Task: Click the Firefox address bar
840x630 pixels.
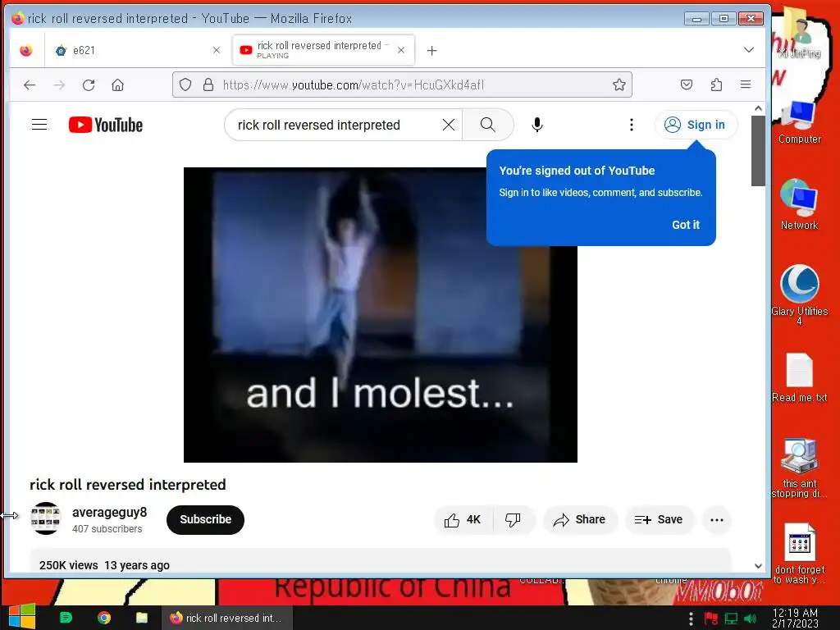Action: pyautogui.click(x=402, y=84)
